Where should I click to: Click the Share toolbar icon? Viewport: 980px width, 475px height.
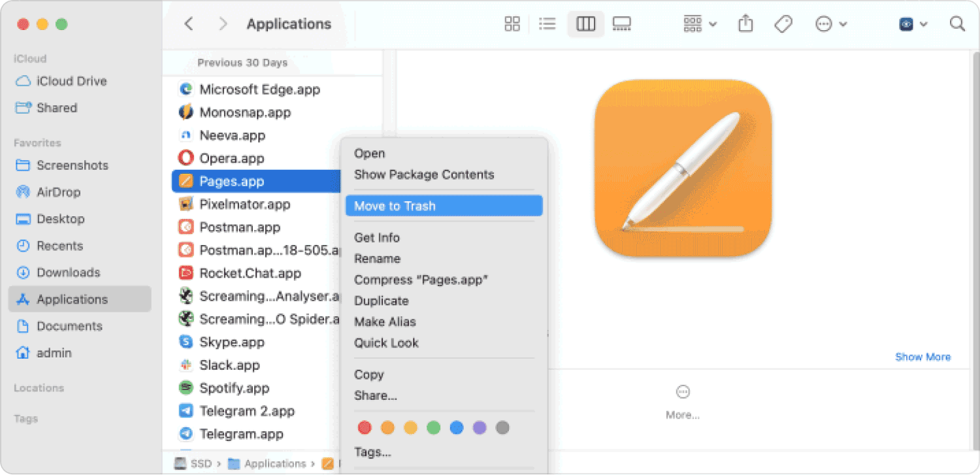[745, 24]
